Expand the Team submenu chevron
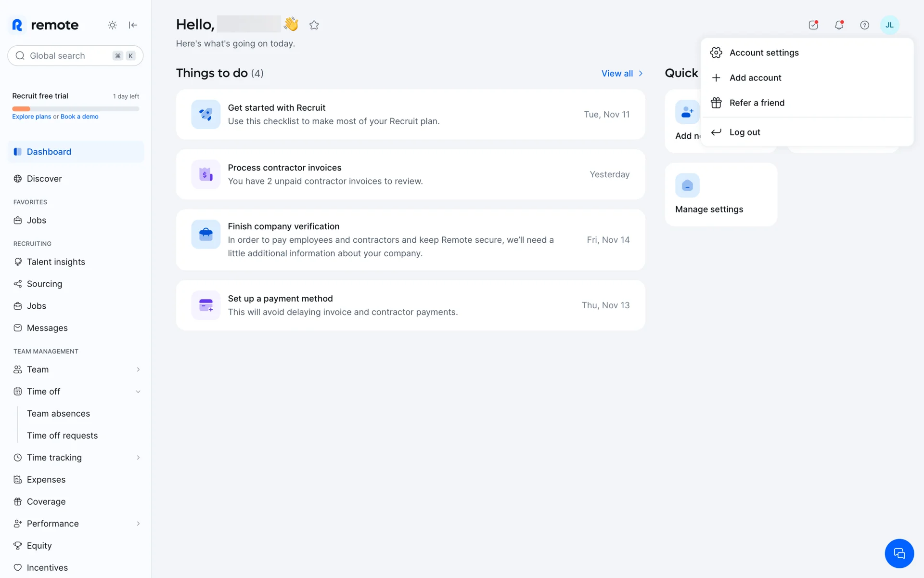Image resolution: width=924 pixels, height=578 pixels. tap(138, 369)
